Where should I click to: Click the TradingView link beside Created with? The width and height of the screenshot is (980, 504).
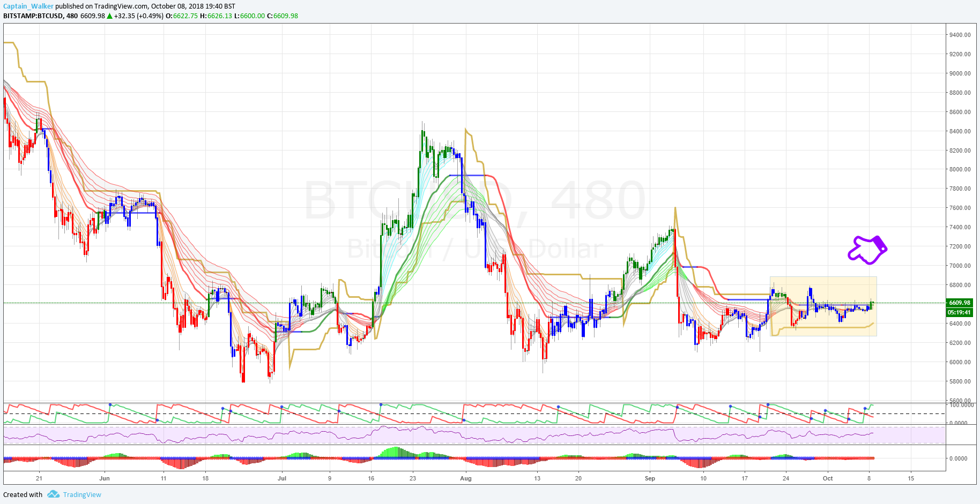[82, 494]
